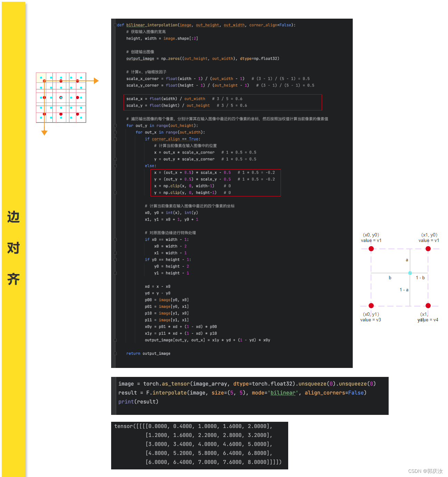448x477 pixels.
Task: Click the 'yd = y - y0' line
Action: tap(157, 293)
